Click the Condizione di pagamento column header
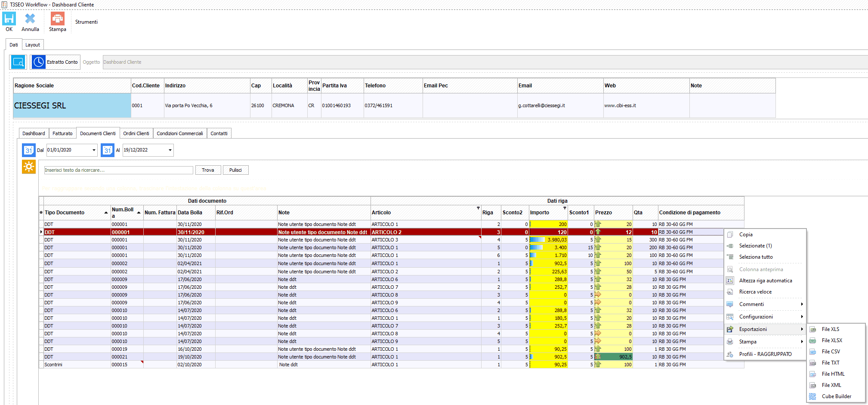868x405 pixels. [x=701, y=213]
